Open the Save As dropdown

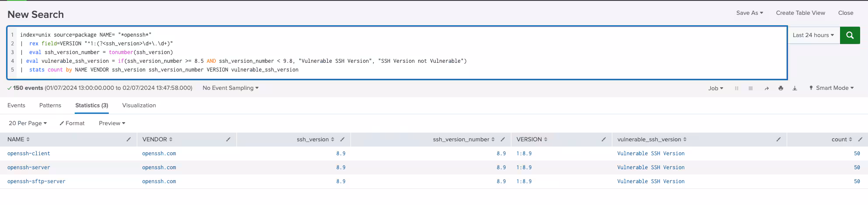(x=749, y=13)
